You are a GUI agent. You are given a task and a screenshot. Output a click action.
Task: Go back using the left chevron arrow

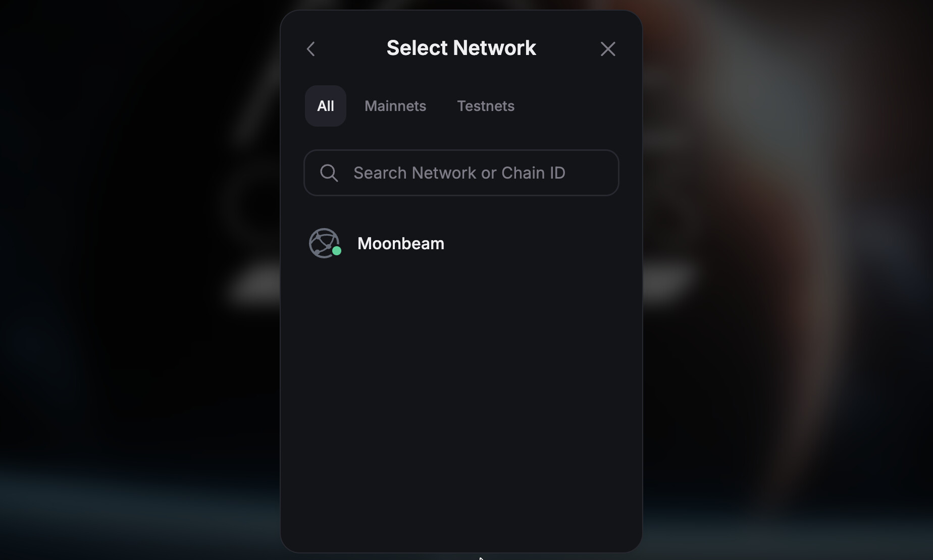(310, 49)
